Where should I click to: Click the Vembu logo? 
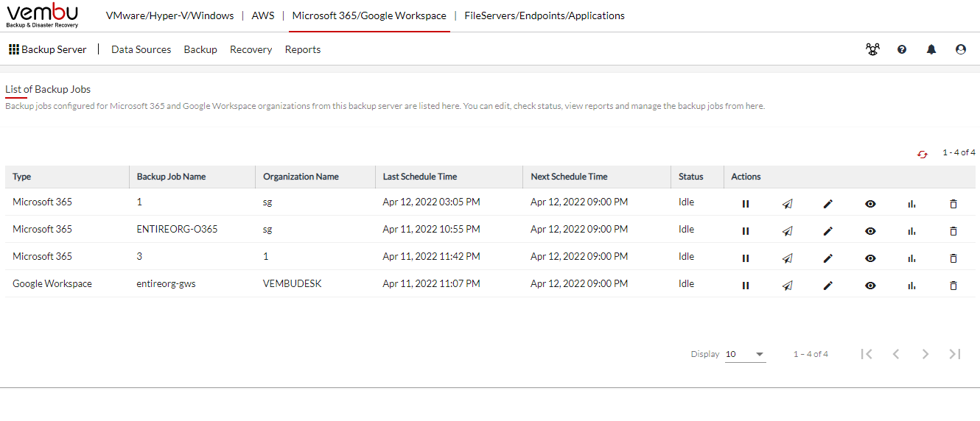[x=43, y=15]
